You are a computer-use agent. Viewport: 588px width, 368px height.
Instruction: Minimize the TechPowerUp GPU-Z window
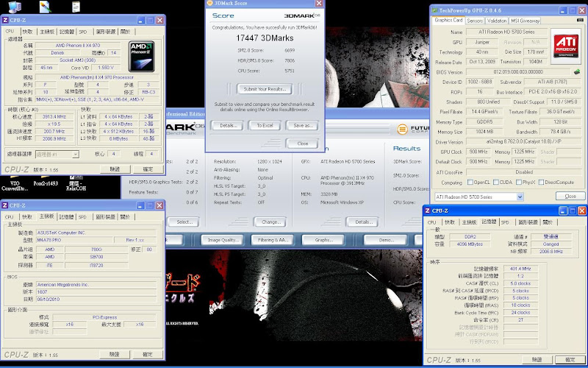(563, 10)
